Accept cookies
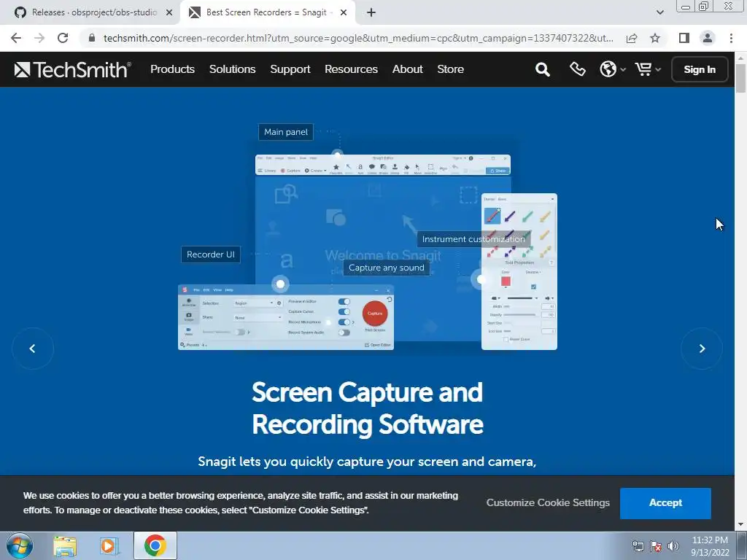This screenshot has height=560, width=747. tap(665, 503)
